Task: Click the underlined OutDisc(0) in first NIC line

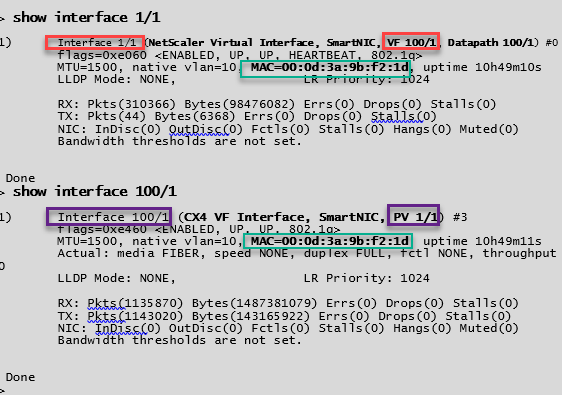Action: click(205, 129)
